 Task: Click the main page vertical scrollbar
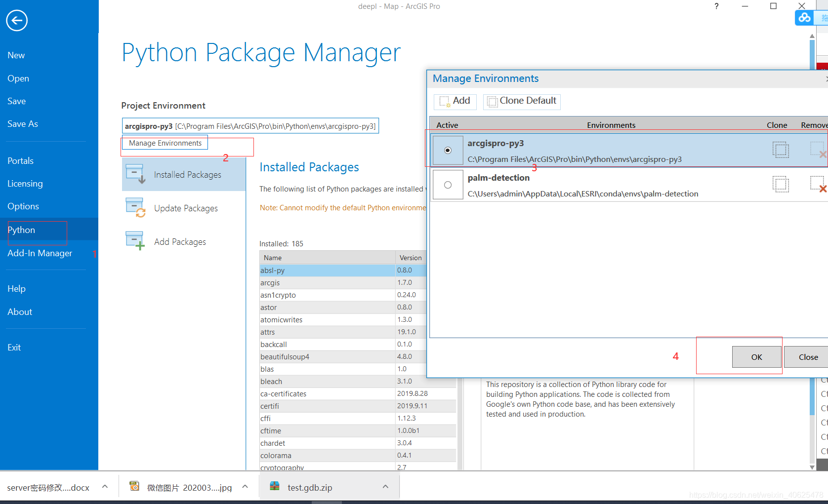(x=812, y=227)
